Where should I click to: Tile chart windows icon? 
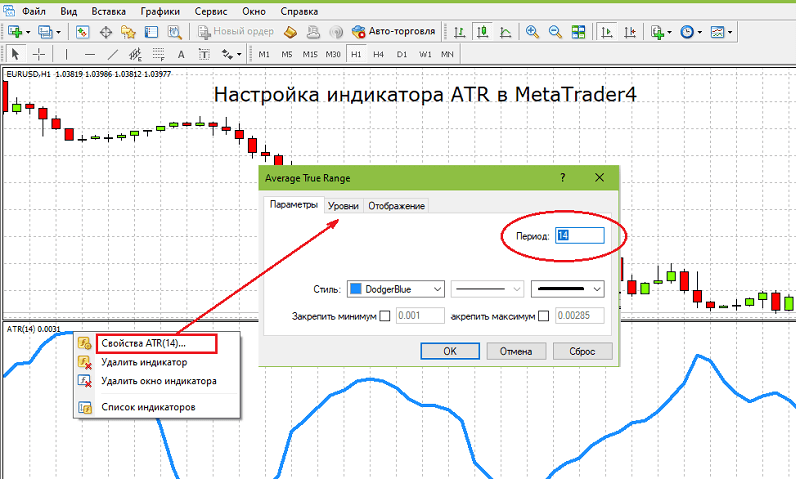click(579, 32)
